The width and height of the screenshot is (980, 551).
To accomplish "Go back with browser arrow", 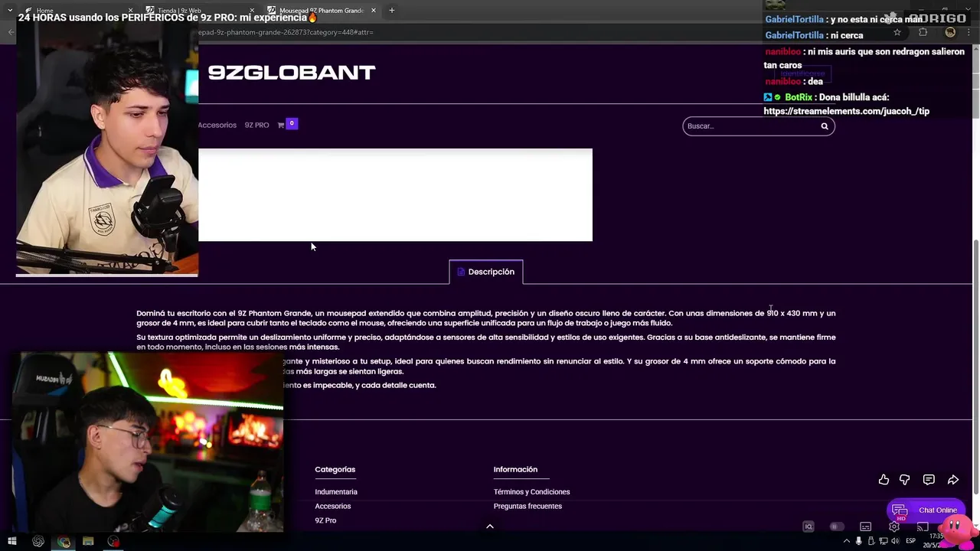I will (11, 32).
